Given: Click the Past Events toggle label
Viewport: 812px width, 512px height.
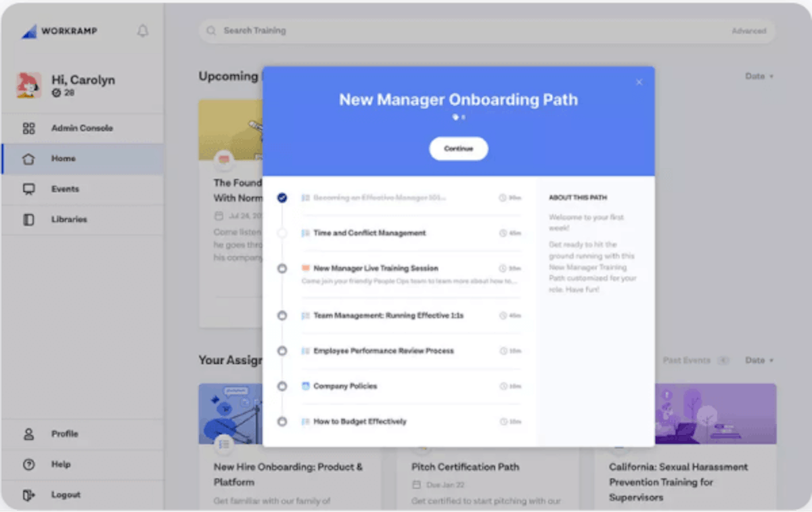Looking at the screenshot, I should coord(686,360).
